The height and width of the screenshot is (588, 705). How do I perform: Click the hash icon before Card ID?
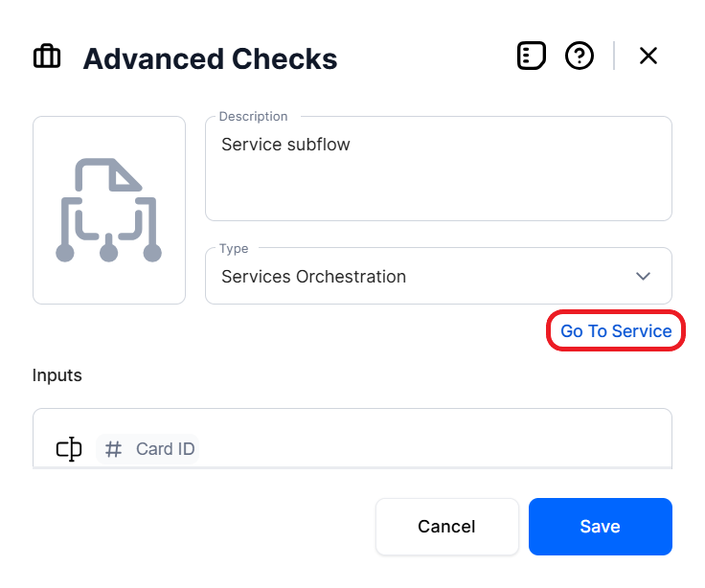coord(114,448)
